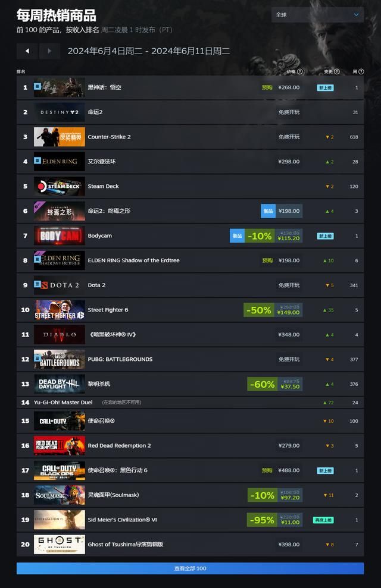Click the help icon beside 周
The width and height of the screenshot is (381, 588).
[x=361, y=72]
